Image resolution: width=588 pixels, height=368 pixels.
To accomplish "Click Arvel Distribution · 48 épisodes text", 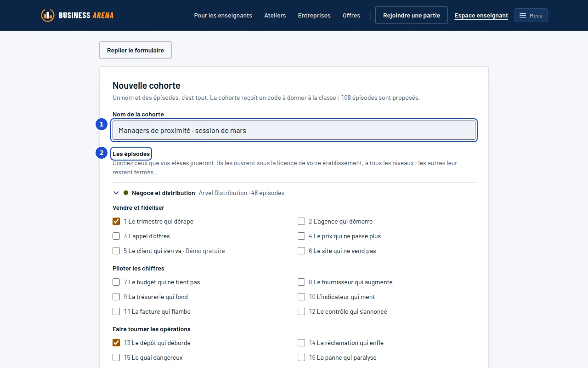I will tap(242, 193).
